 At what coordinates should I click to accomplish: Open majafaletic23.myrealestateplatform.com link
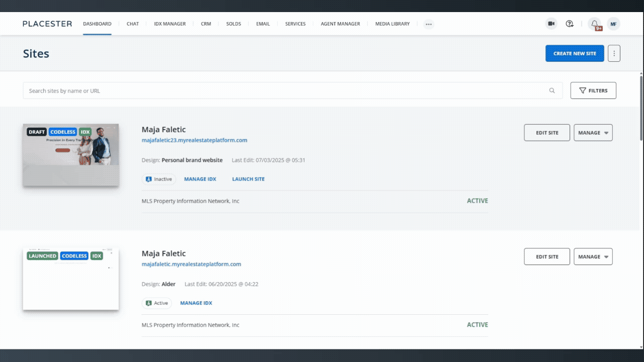click(194, 140)
